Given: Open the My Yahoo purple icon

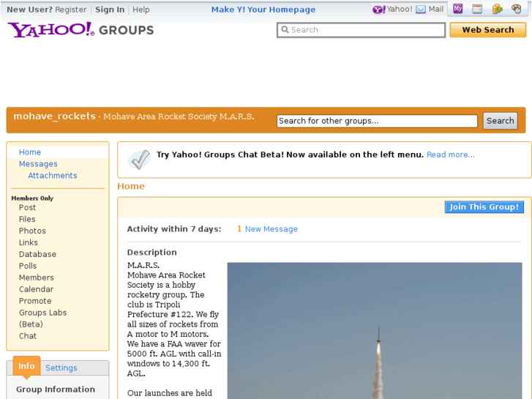Looking at the screenshot, I should [458, 9].
